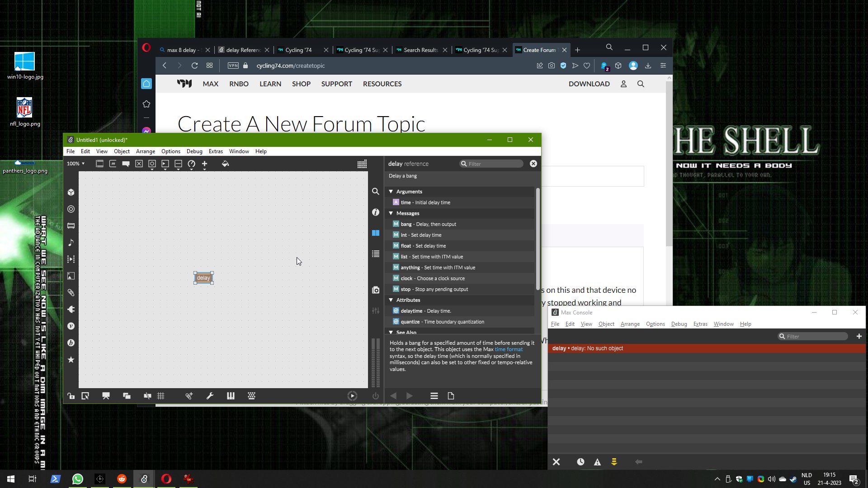
Task: Toggle the patcher grid display
Action: click(x=161, y=396)
